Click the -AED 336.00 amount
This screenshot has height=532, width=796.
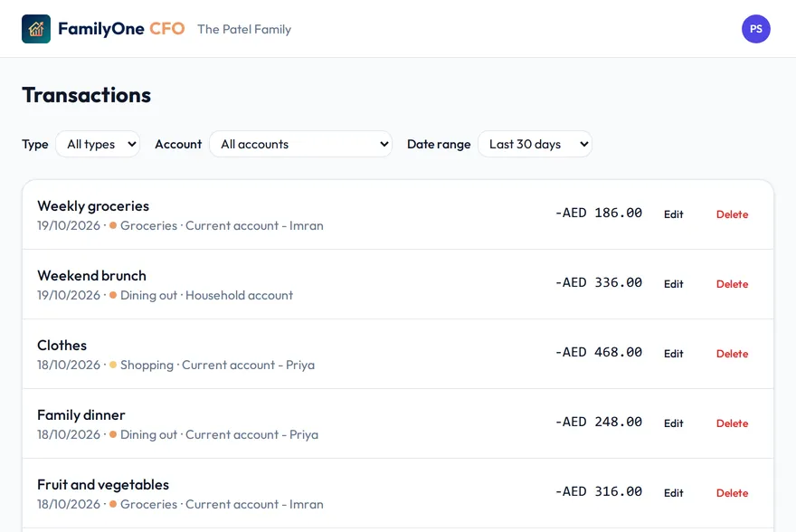point(599,282)
